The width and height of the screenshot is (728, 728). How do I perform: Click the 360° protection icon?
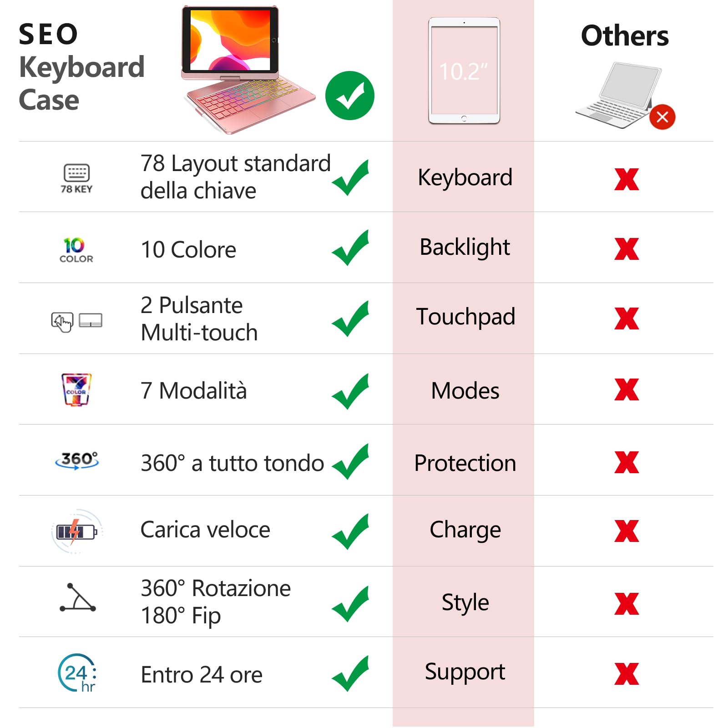(x=77, y=460)
